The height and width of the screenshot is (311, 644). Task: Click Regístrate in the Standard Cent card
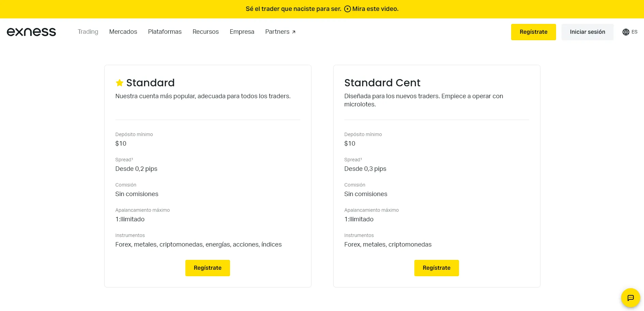coord(436,268)
